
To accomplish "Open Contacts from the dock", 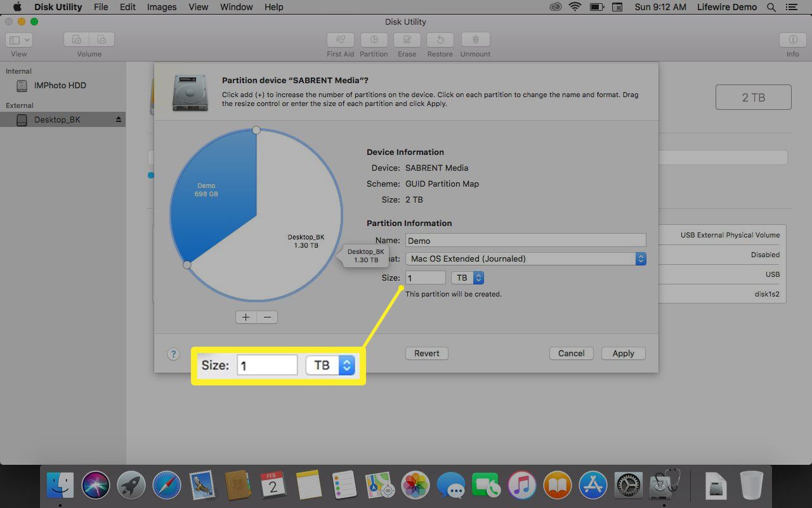I will 238,486.
